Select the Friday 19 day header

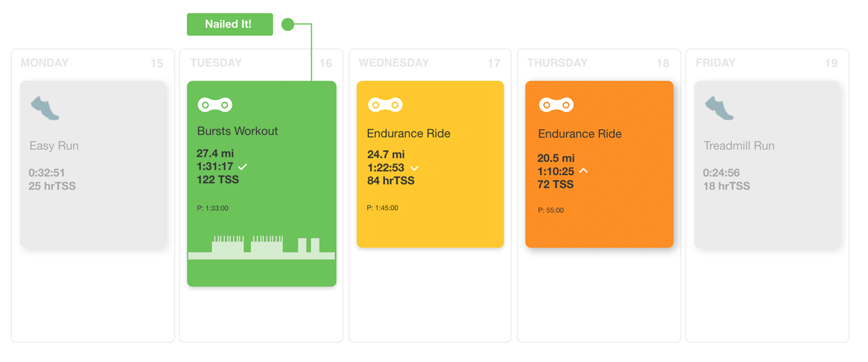766,64
